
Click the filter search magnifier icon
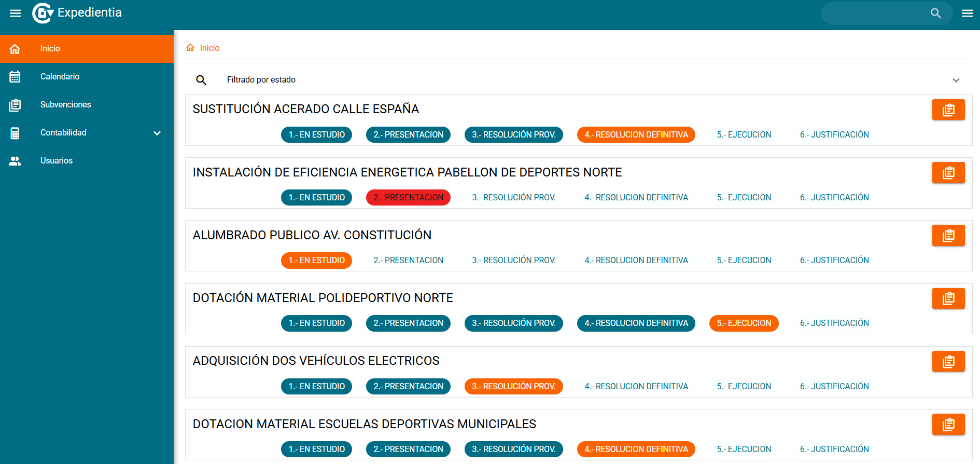point(201,80)
